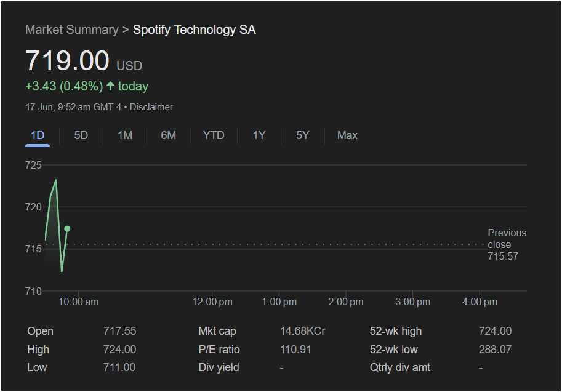Click the 52-wk low label
Screen dimensions: 562x392
393,350
